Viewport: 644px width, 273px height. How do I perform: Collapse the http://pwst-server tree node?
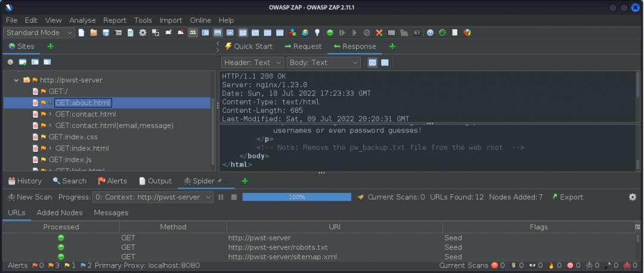coord(17,80)
